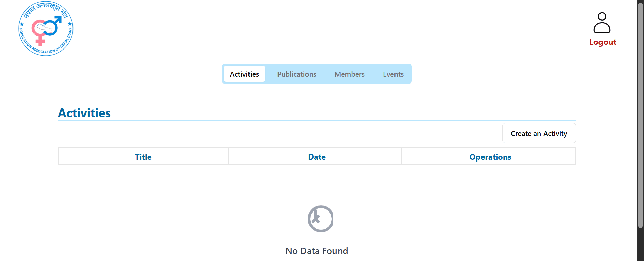Click the Title column header
This screenshot has height=261, width=644.
[143, 157]
